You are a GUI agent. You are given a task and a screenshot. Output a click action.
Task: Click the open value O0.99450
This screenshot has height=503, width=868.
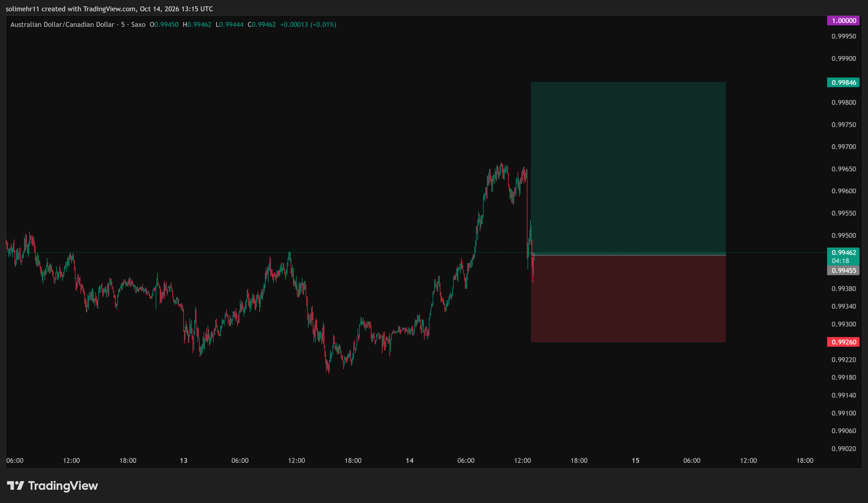coord(164,25)
